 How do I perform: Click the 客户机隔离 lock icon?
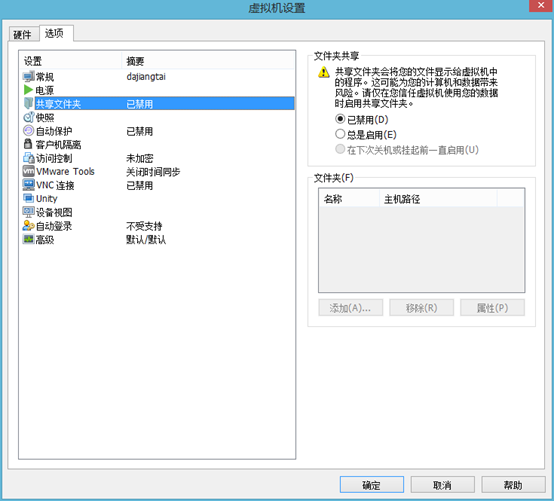(28, 144)
